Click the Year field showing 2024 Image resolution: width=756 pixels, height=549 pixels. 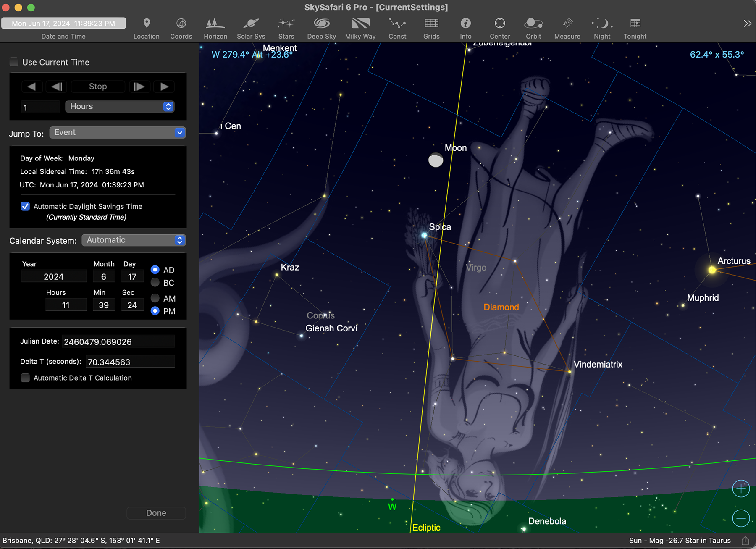pyautogui.click(x=54, y=276)
